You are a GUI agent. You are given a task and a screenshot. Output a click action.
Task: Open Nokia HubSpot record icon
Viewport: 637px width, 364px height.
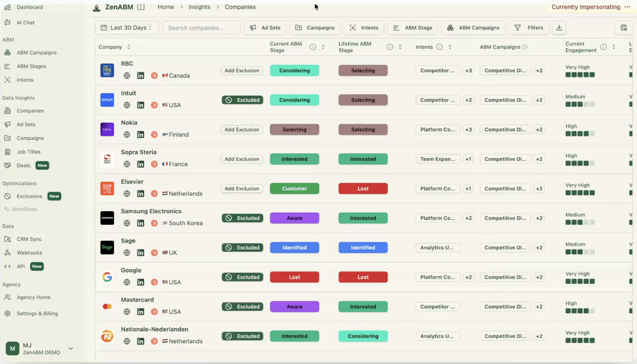click(154, 135)
